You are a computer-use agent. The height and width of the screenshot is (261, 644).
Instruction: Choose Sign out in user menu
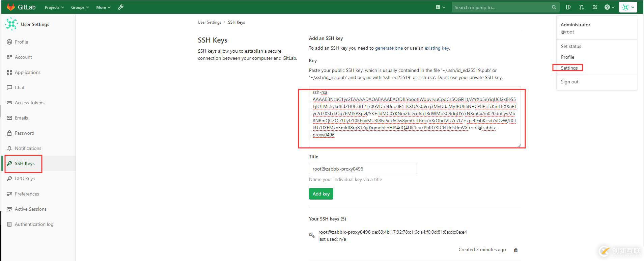[x=569, y=82]
